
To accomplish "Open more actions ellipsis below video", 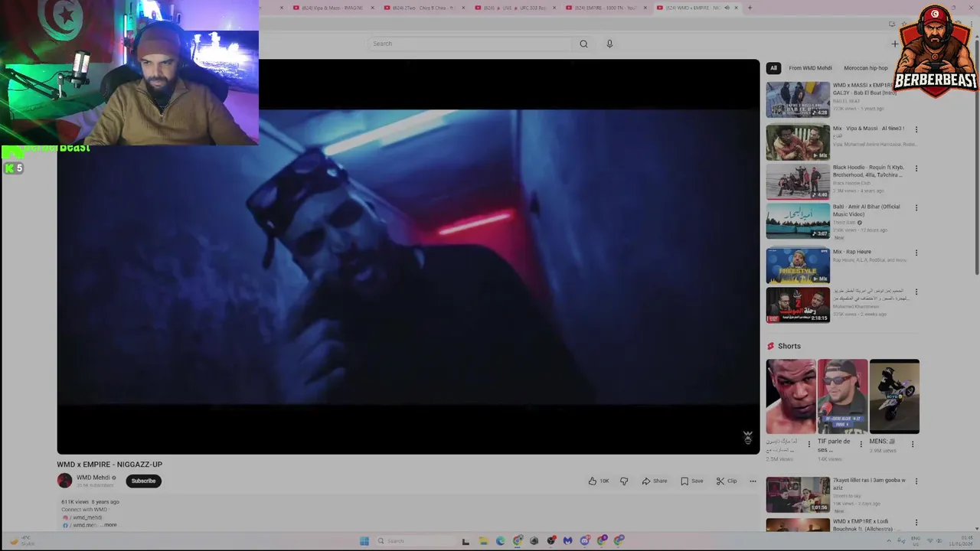I will (x=753, y=481).
